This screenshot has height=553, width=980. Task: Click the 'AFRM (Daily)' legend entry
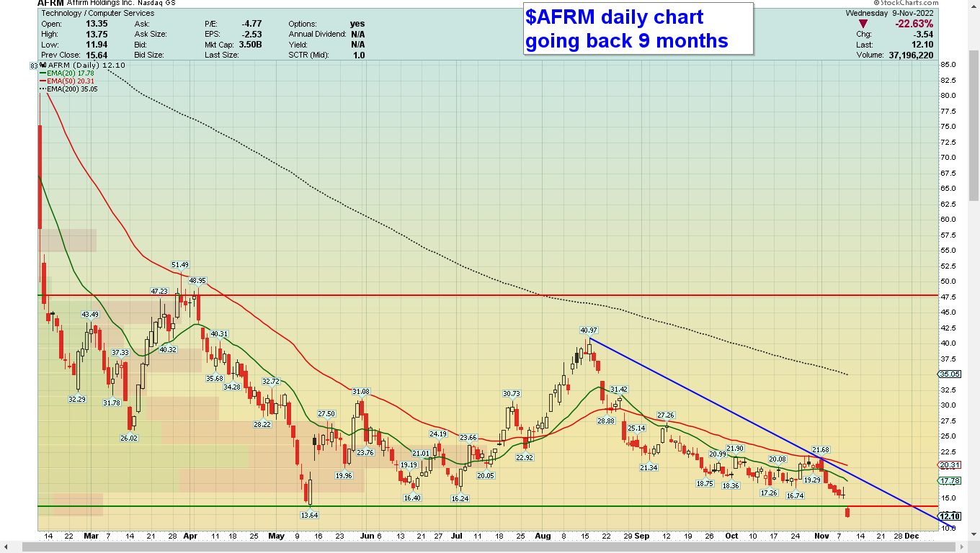pos(81,66)
